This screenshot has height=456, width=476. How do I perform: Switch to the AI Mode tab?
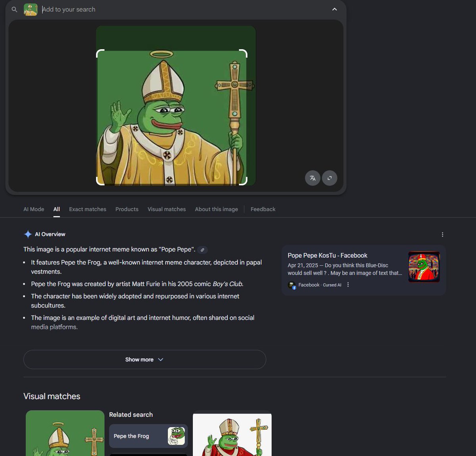(x=34, y=209)
